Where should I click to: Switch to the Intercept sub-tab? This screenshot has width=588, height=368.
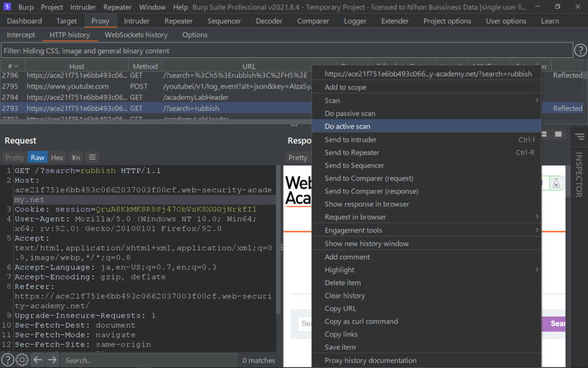[x=21, y=35]
